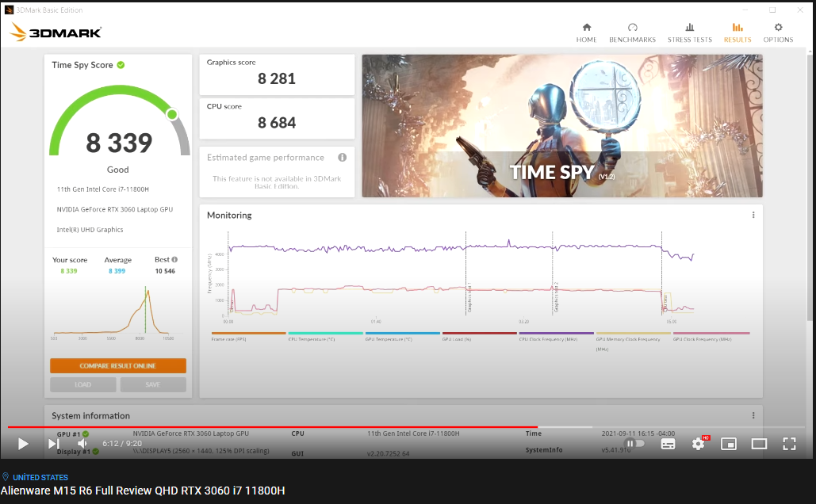Toggle the CPU Clock Frequency legend item
Screen dimensions: 816x504
[557, 336]
